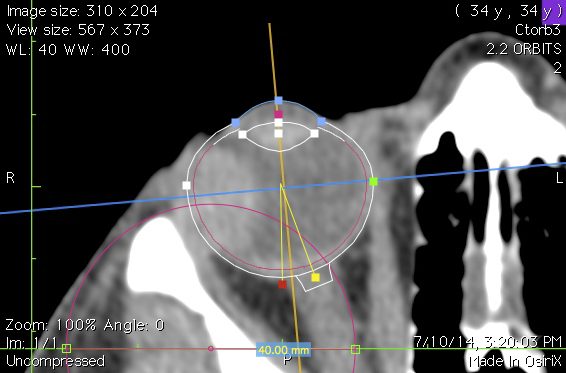Click the blue handle at the cornea apex
566x373 pixels.
278,100
